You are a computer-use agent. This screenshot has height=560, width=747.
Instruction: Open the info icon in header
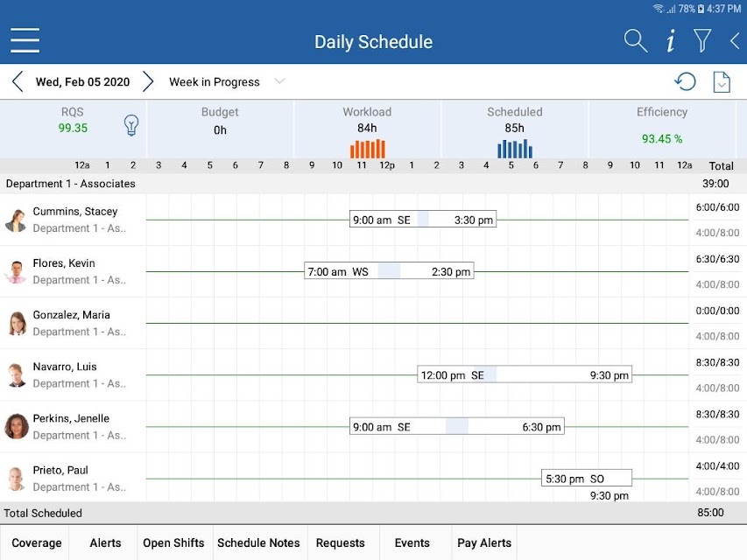point(670,40)
